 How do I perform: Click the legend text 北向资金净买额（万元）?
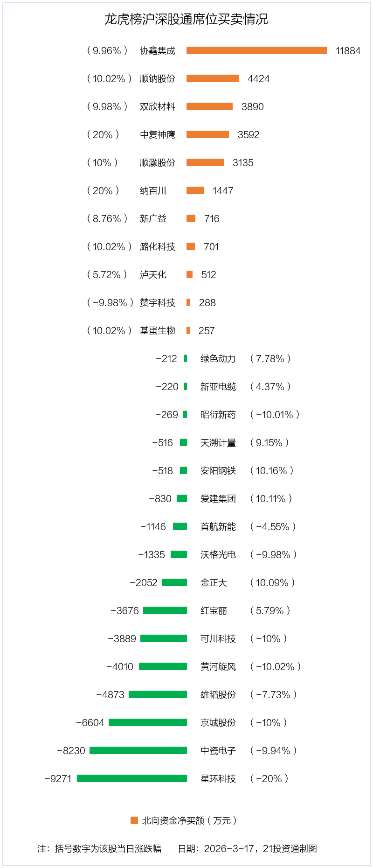point(190,820)
